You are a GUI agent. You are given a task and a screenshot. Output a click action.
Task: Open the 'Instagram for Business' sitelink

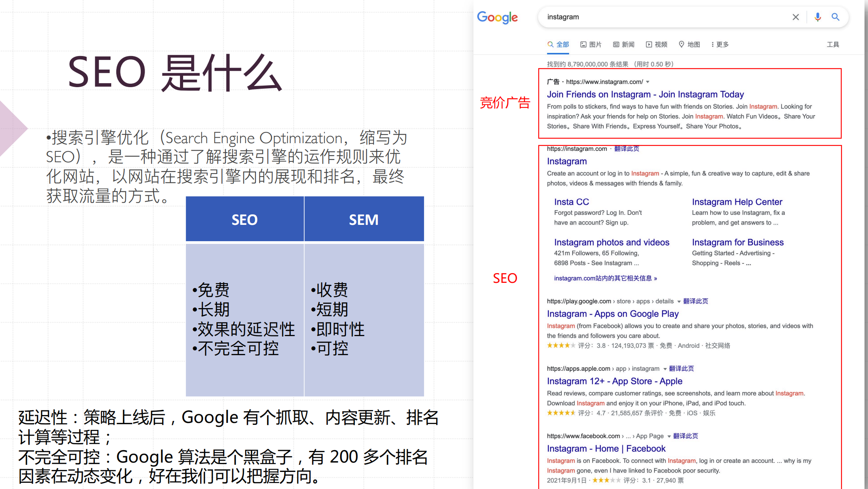(737, 242)
